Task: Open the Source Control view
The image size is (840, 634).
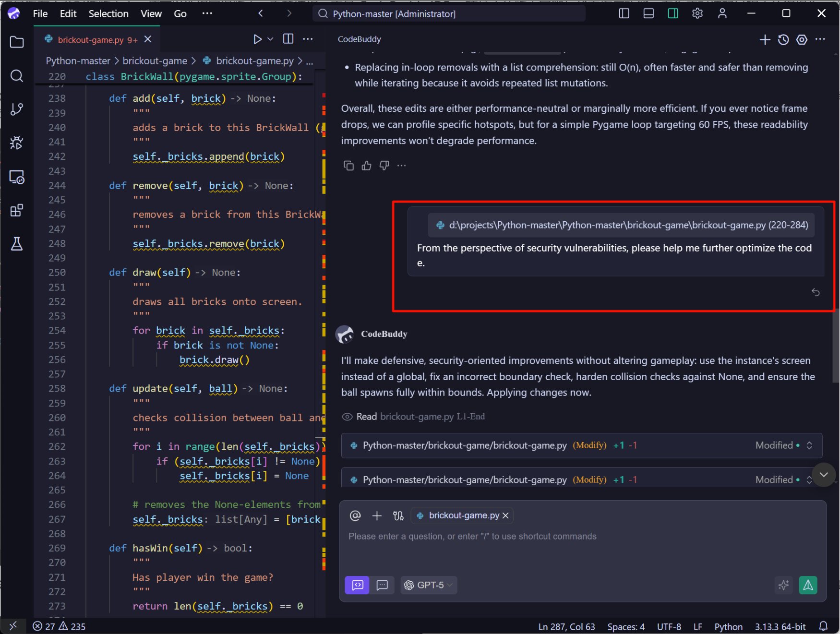Action: click(x=17, y=109)
